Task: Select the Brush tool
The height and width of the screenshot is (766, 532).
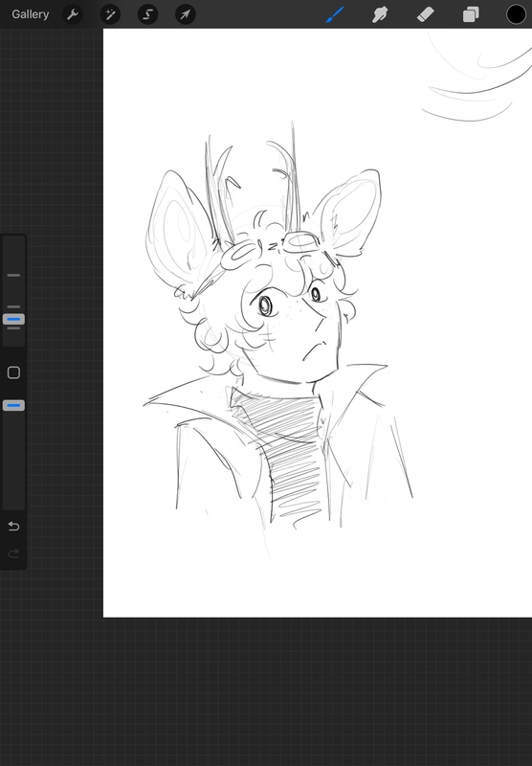Action: pyautogui.click(x=335, y=14)
